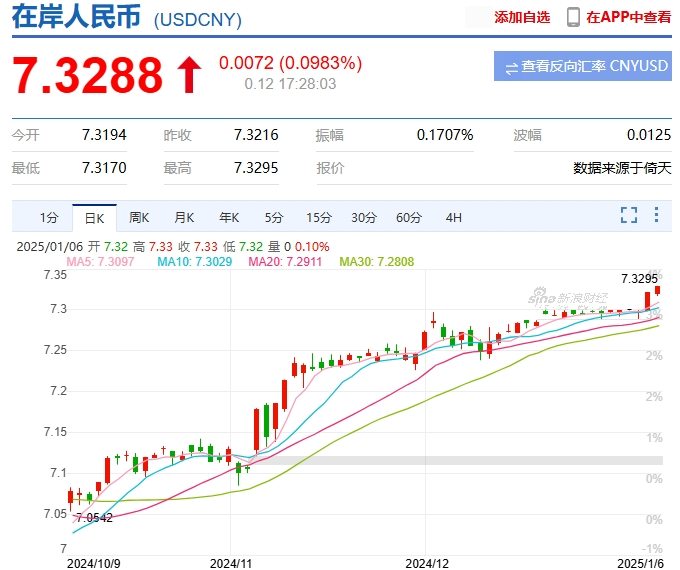The image size is (680, 570).
Task: Choose the 15分 interval tab
Action: pos(319,217)
